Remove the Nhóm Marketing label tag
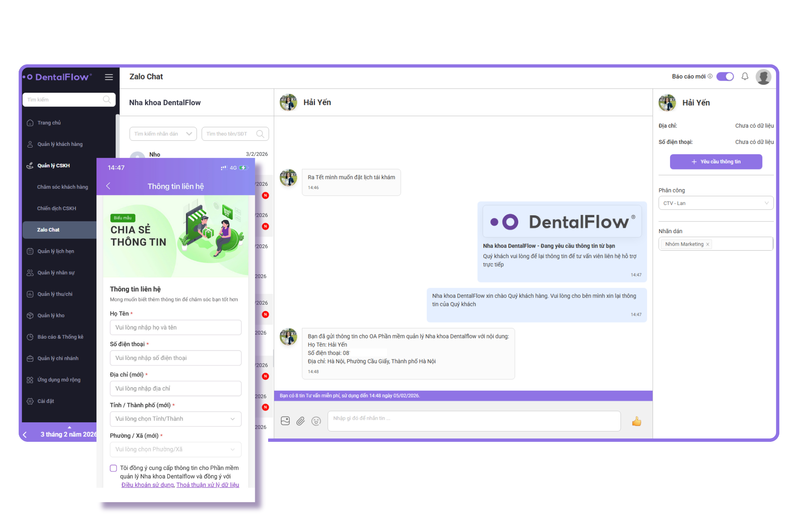 click(x=708, y=244)
